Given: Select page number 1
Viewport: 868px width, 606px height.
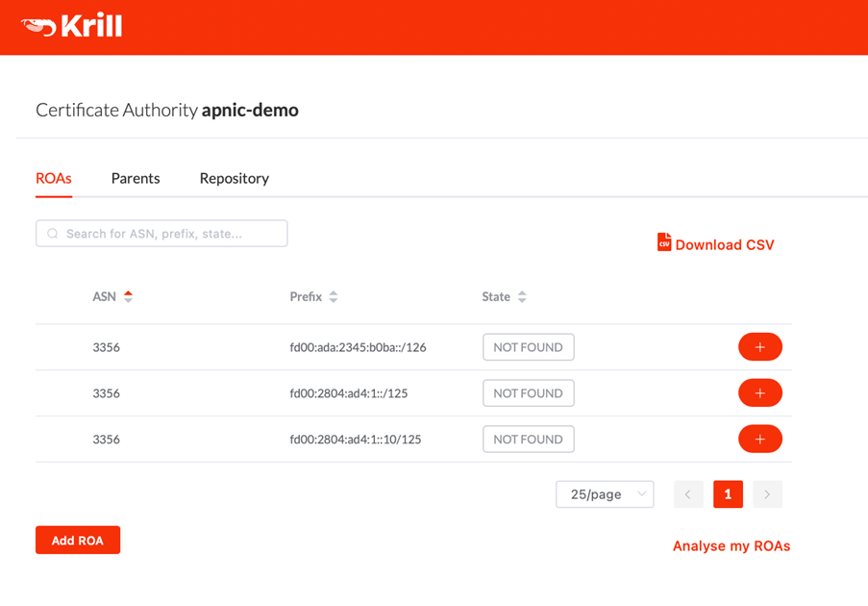Looking at the screenshot, I should click(728, 494).
